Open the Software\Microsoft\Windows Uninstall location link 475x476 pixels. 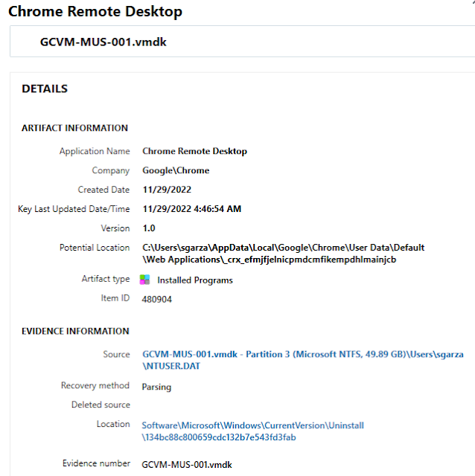coord(252,431)
